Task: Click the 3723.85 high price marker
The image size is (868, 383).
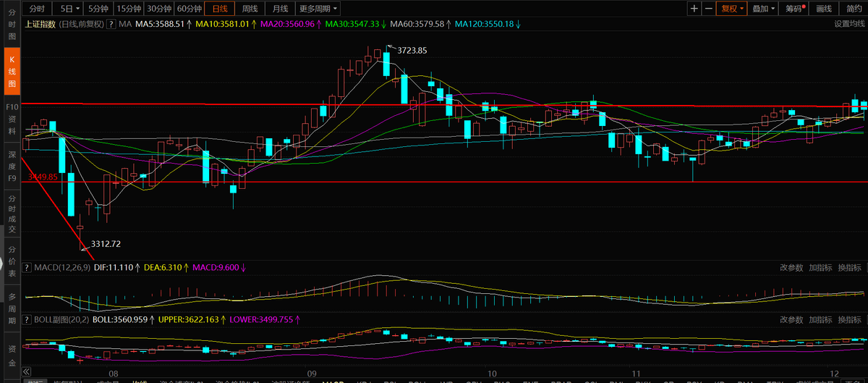Action: [412, 50]
